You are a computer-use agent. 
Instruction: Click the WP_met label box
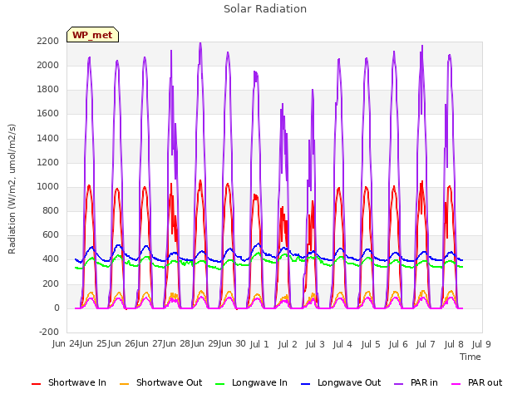(92, 35)
